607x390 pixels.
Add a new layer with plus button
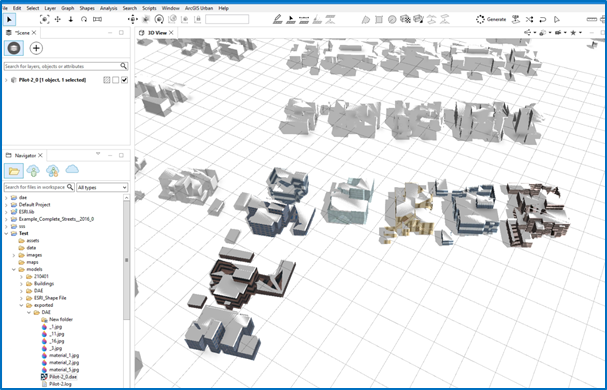(x=36, y=48)
